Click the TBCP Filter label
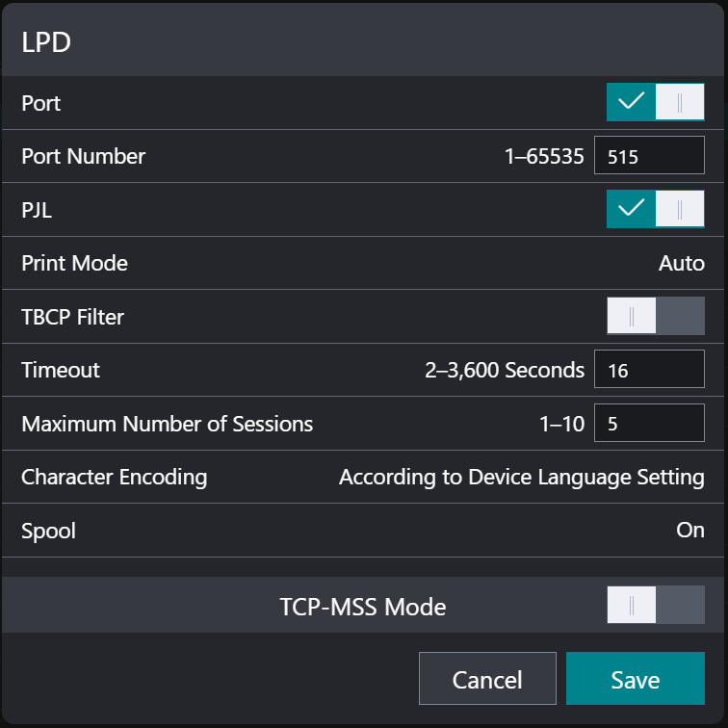The height and width of the screenshot is (728, 728). tap(72, 316)
